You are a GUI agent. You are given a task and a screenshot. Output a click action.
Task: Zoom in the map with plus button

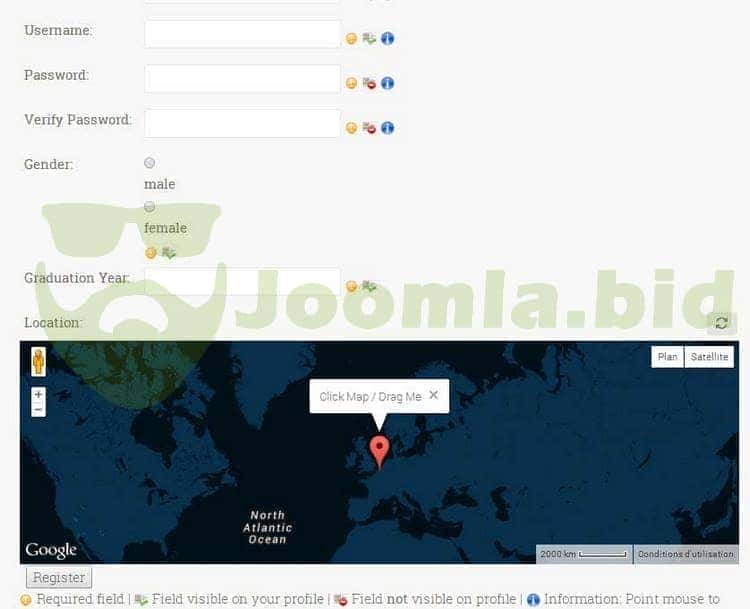tap(38, 395)
